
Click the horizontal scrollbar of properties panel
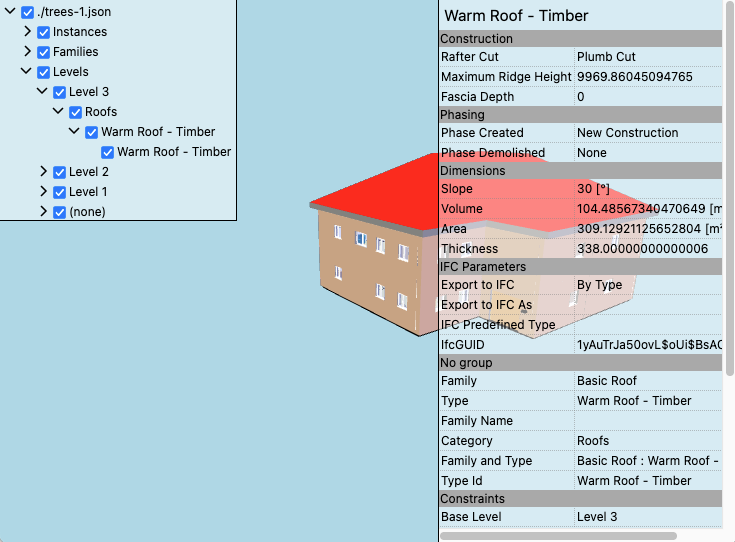point(558,536)
